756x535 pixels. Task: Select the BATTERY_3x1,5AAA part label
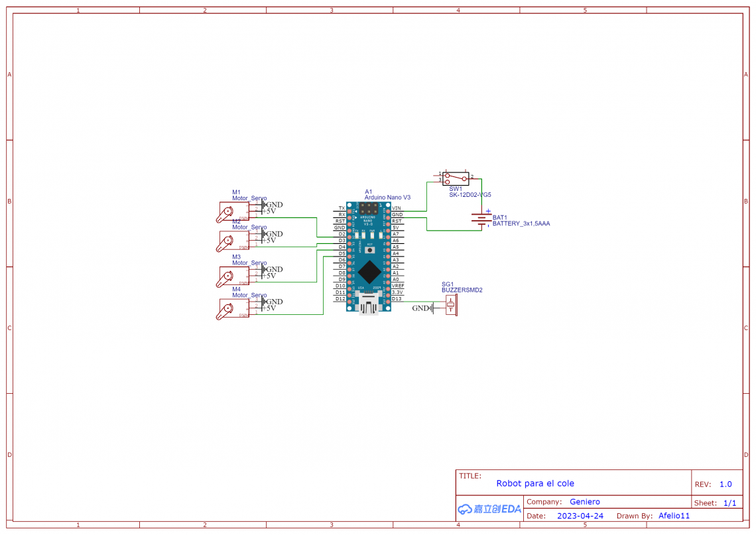click(x=520, y=223)
